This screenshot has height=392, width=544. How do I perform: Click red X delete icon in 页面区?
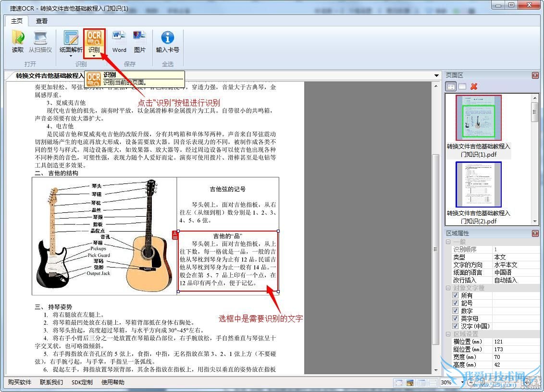pos(474,86)
